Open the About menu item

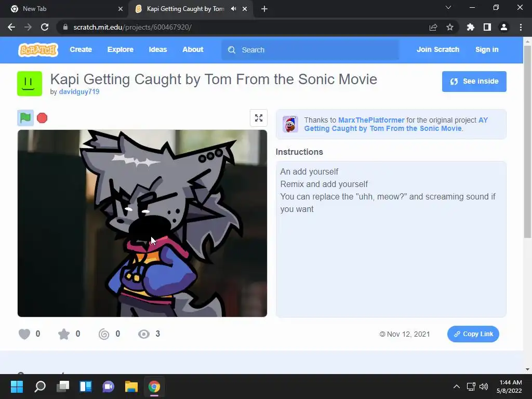[193, 49]
